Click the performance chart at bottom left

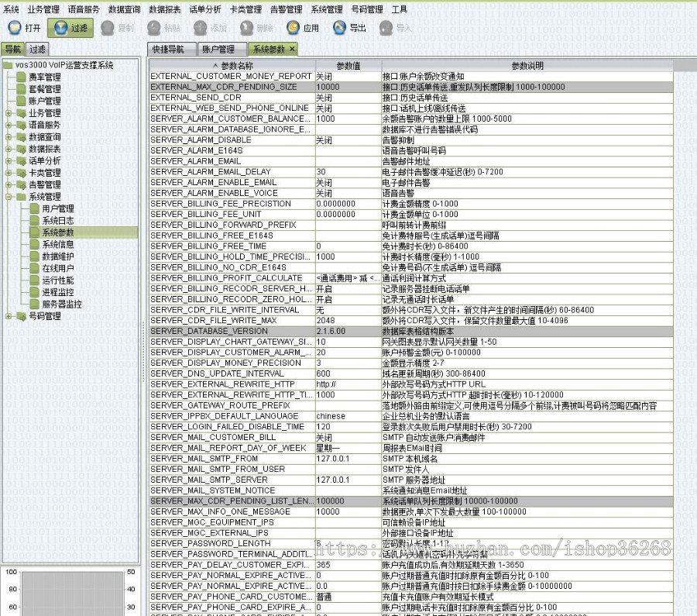coord(73,593)
